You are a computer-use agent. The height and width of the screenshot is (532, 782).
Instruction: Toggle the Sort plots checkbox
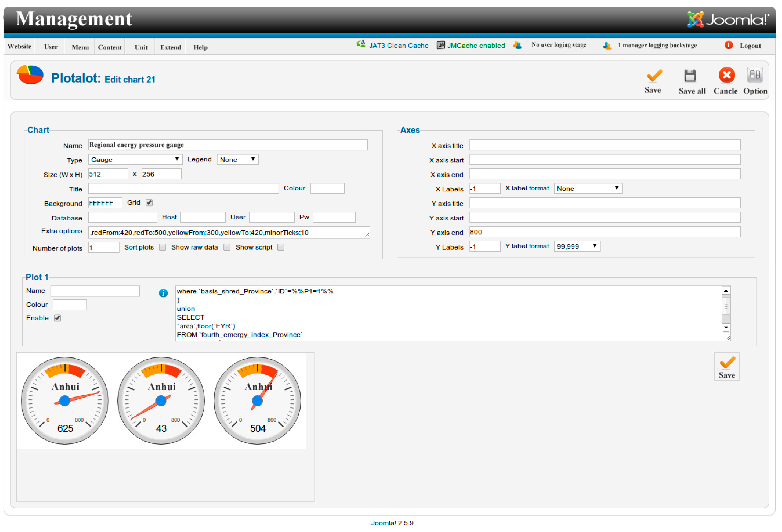(163, 247)
